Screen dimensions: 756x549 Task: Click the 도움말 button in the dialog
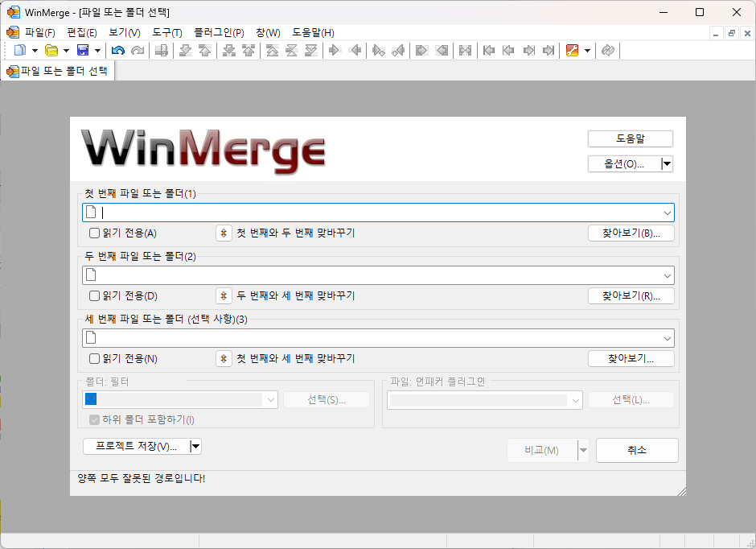pyautogui.click(x=631, y=138)
